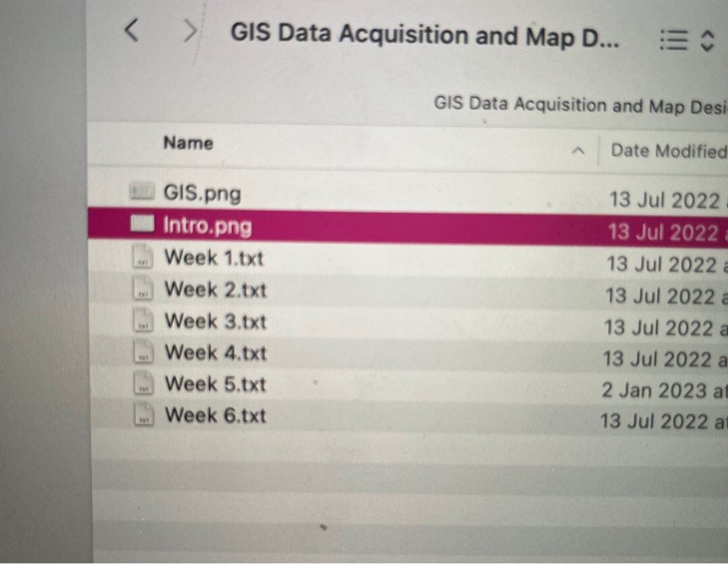Click the Intro.png image thumbnail icon
The height and width of the screenshot is (564, 728).
pyautogui.click(x=142, y=224)
